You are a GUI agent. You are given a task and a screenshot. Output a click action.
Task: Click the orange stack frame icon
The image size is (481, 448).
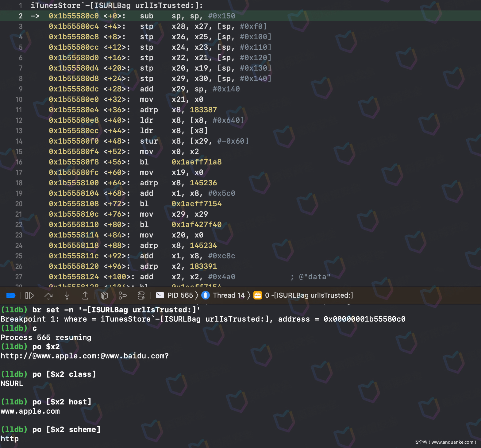[258, 295]
